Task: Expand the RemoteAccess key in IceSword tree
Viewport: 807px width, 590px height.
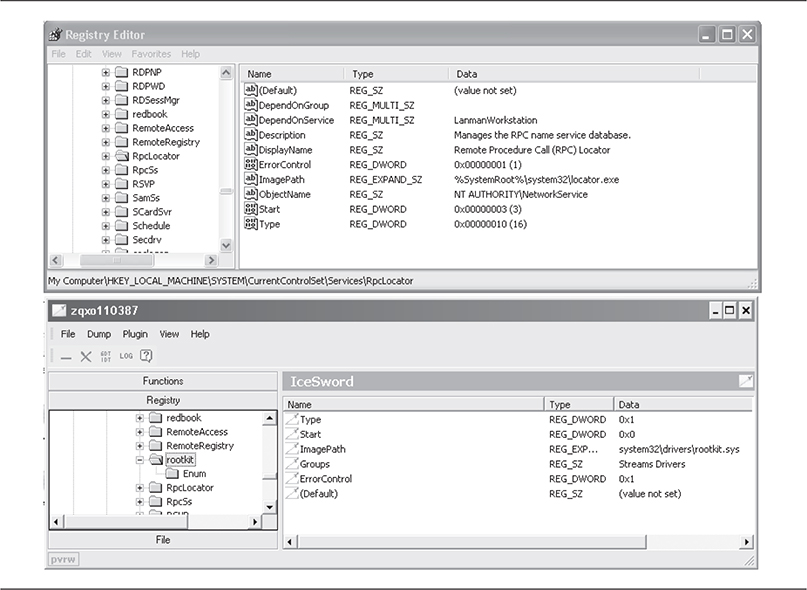Action: [141, 432]
